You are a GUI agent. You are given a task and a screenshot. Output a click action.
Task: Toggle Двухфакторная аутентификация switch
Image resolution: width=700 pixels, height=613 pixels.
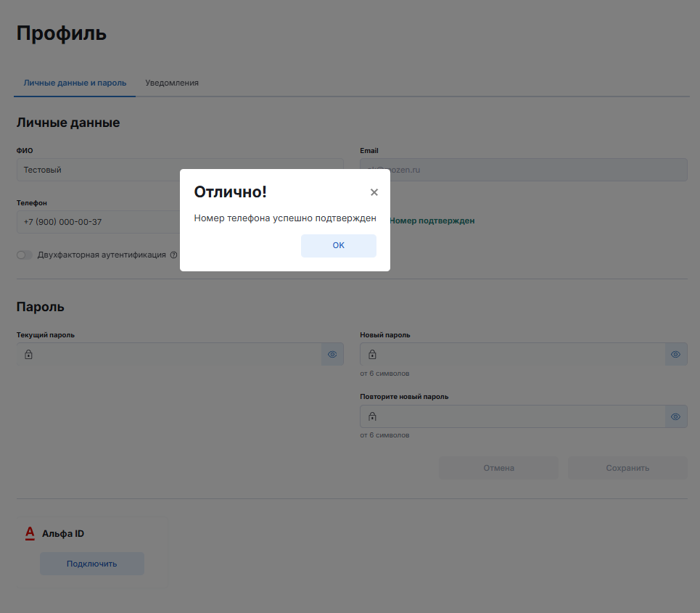click(x=24, y=255)
